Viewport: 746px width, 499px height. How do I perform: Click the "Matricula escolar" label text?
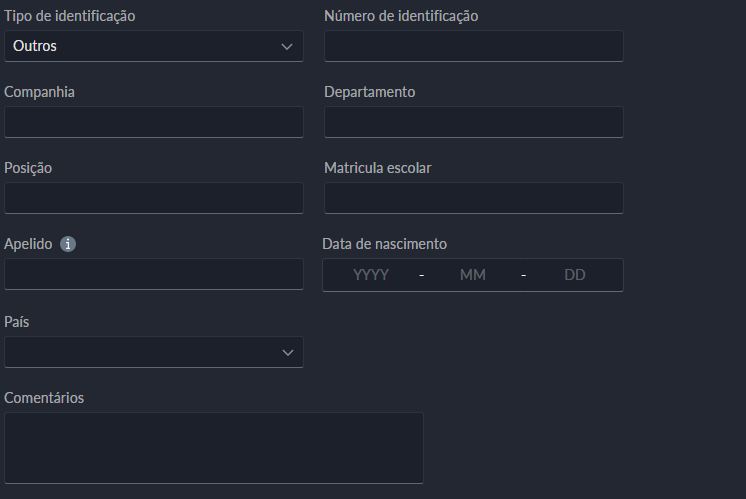coord(378,168)
